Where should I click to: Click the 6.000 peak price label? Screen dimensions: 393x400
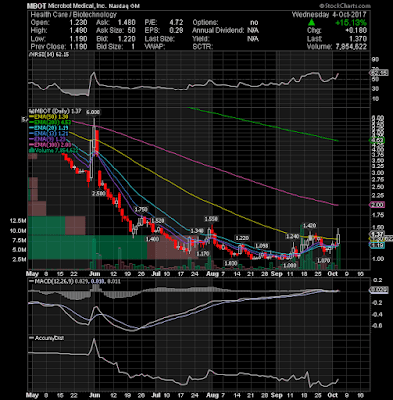(x=93, y=112)
